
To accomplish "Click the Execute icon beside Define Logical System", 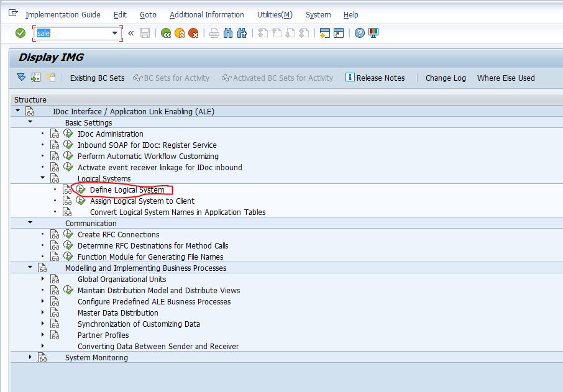I will coord(81,189).
